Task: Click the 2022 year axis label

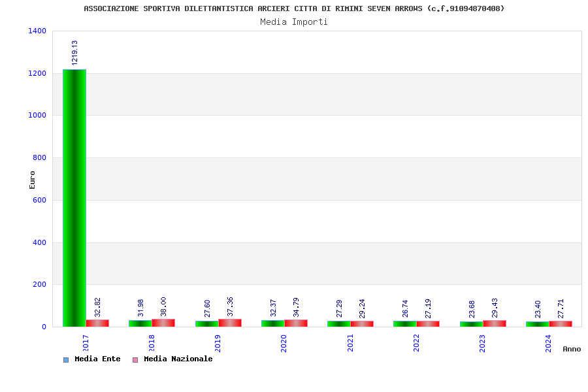Action: (416, 343)
